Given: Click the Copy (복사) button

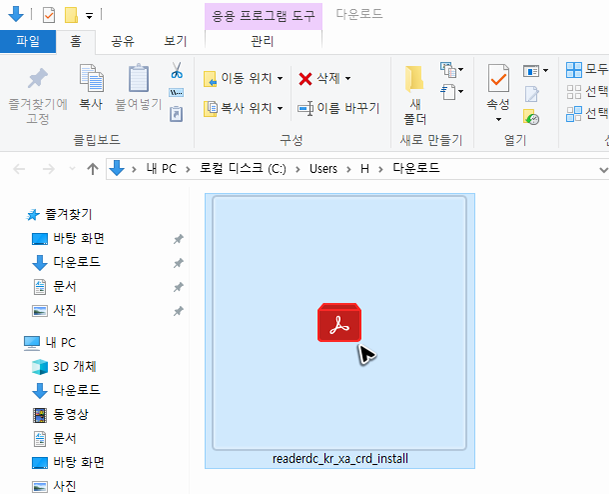Looking at the screenshot, I should coord(91,88).
